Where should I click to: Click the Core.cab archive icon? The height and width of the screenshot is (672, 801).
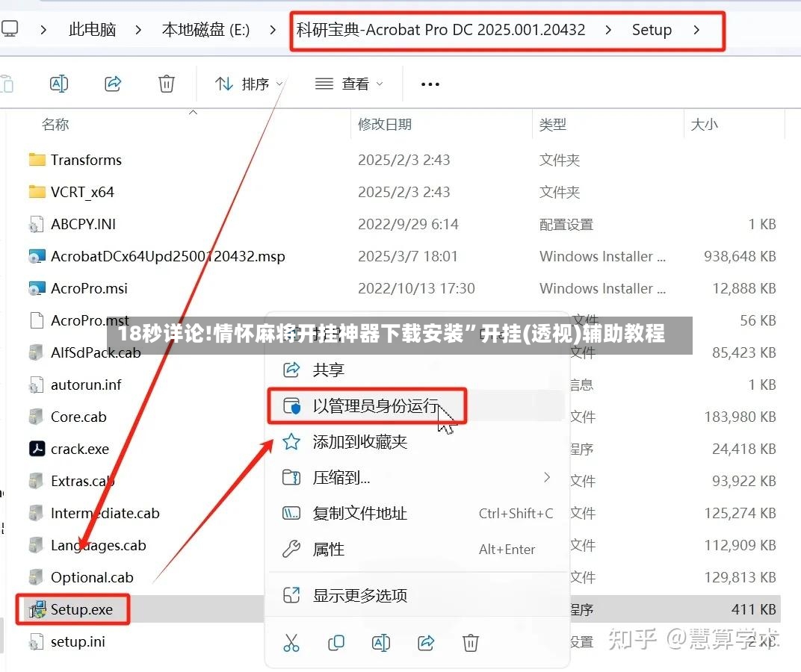point(37,417)
